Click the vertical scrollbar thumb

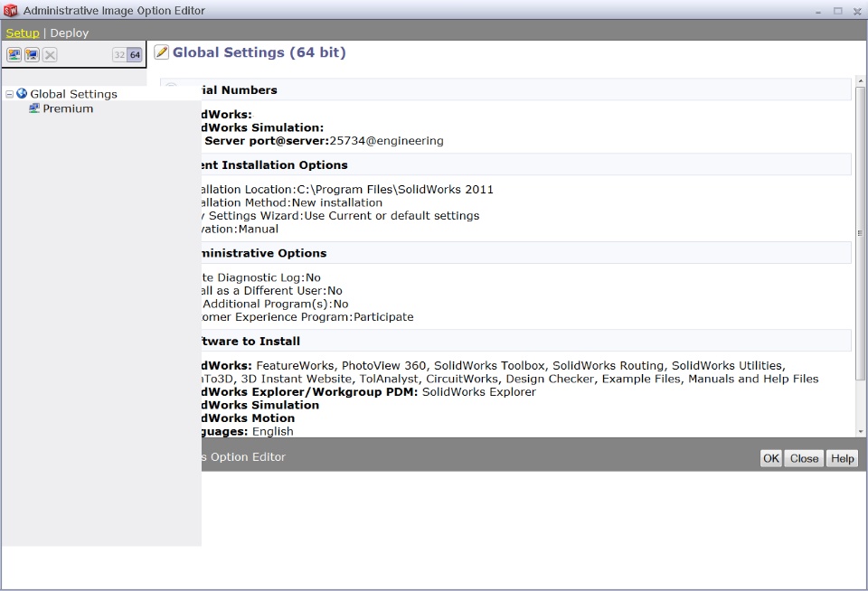point(860,233)
